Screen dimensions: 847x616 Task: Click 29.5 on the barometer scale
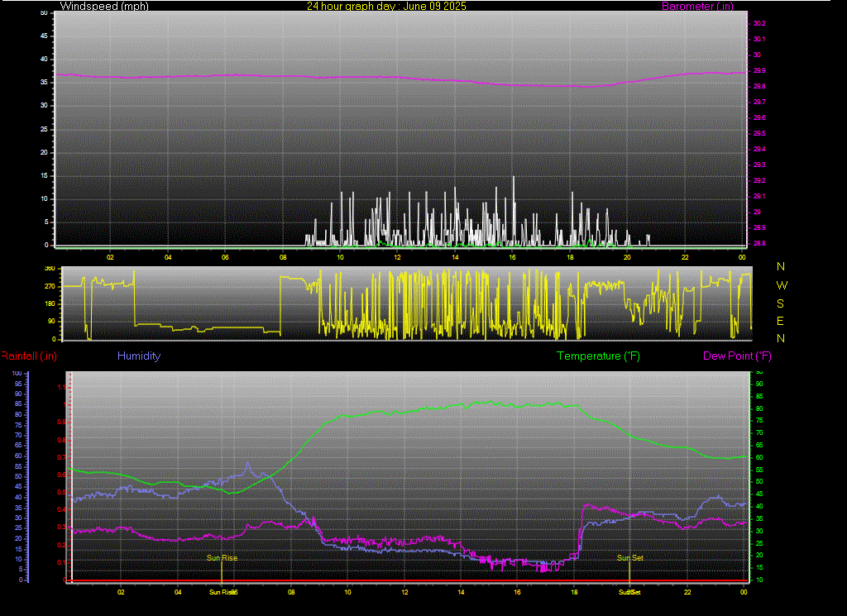759,133
